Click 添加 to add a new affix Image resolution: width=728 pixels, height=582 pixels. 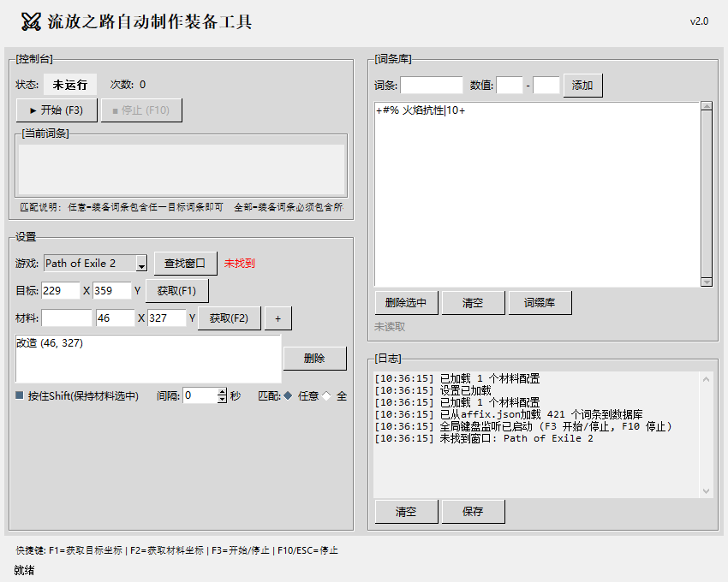click(583, 85)
